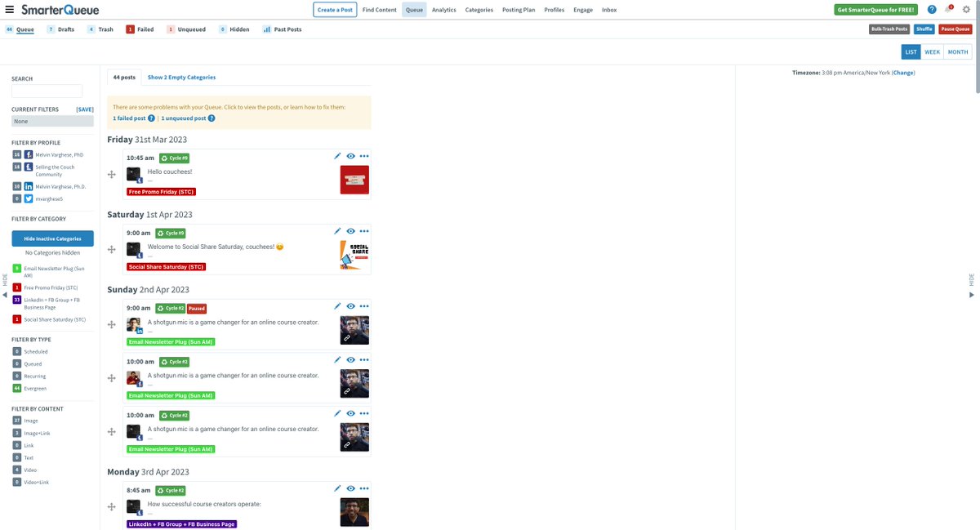The image size is (980, 530).
Task: Check notifications via the bell icon
Action: pos(947,9)
